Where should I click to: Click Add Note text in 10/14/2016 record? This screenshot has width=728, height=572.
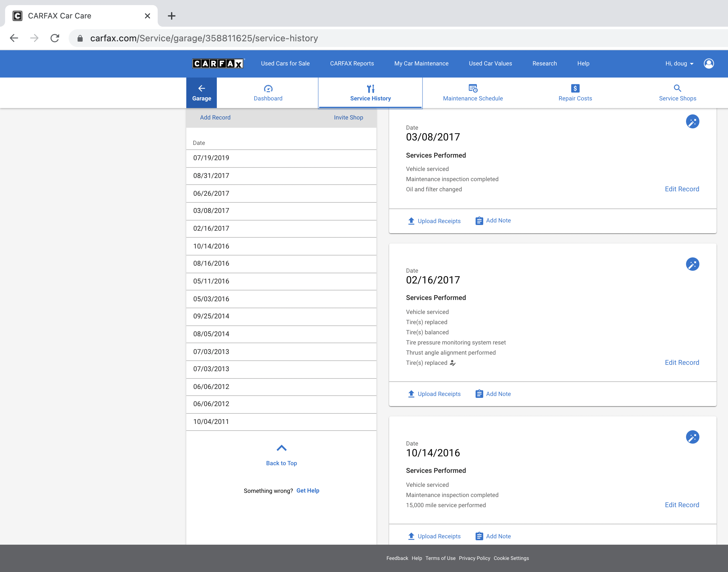coord(498,536)
